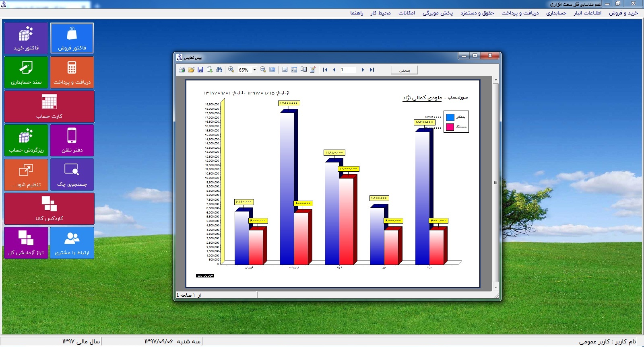Click the بستن close button in preview

(x=405, y=70)
